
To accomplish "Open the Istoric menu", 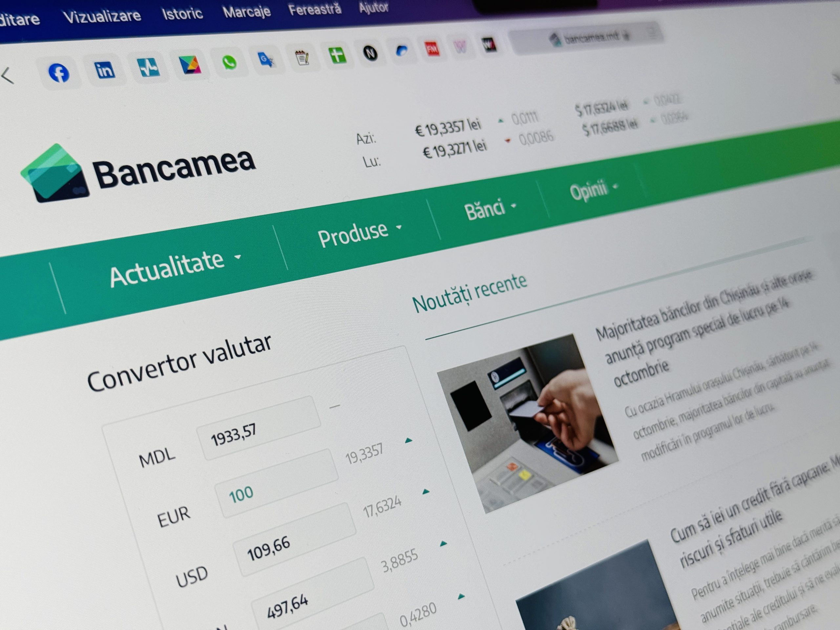I will (182, 13).
